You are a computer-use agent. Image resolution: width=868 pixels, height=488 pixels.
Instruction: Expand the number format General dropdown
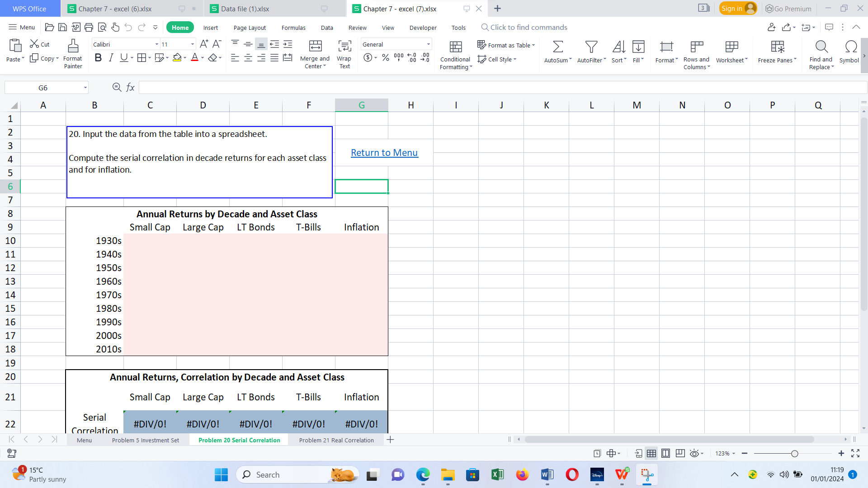coord(428,44)
